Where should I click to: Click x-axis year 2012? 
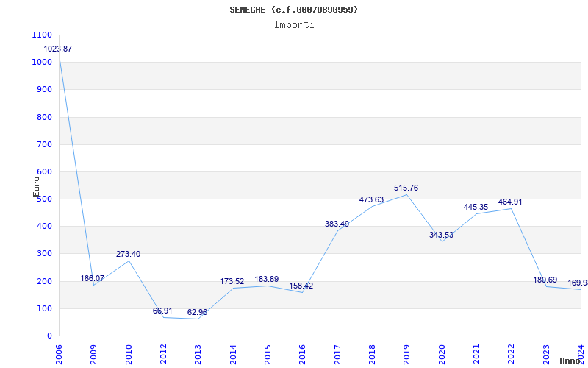[163, 355]
